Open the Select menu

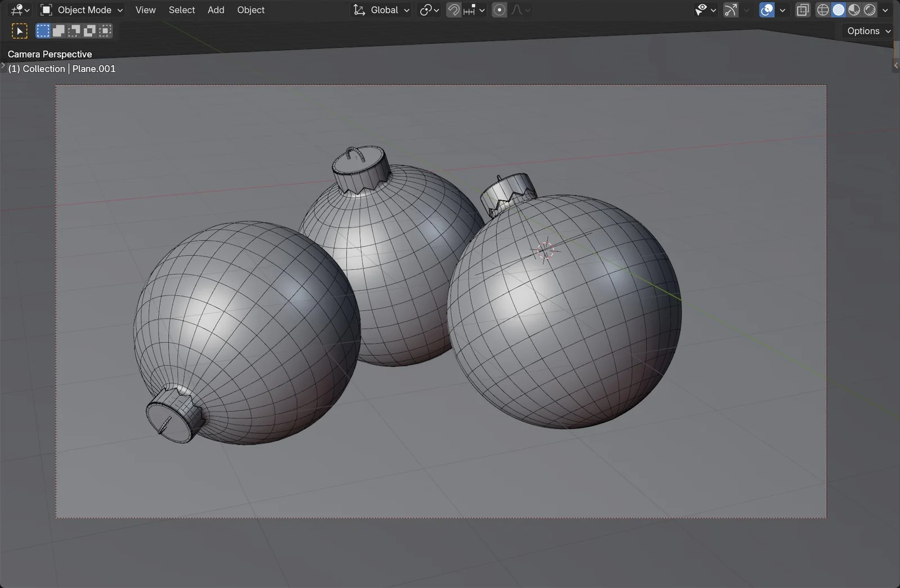coord(181,10)
